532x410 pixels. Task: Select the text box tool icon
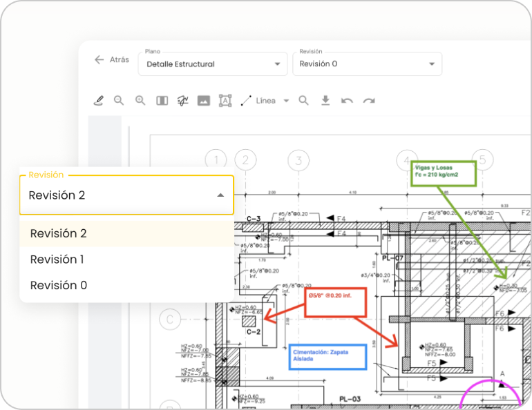click(225, 101)
